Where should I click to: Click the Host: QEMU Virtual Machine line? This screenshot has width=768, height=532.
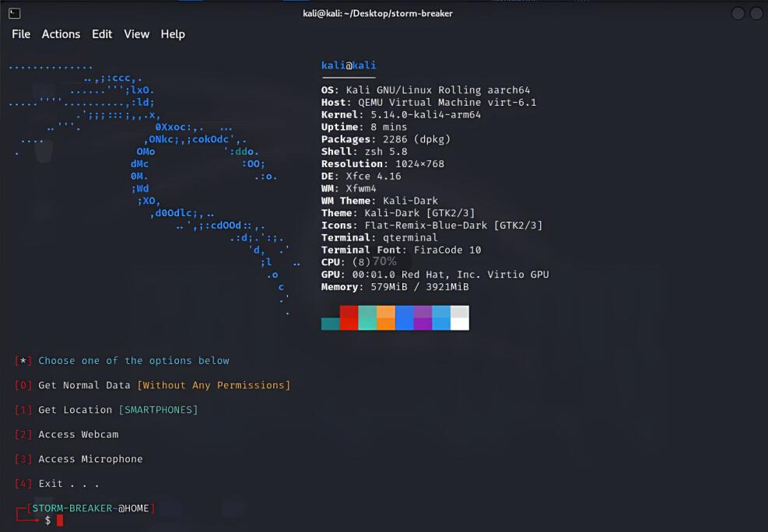coord(429,103)
